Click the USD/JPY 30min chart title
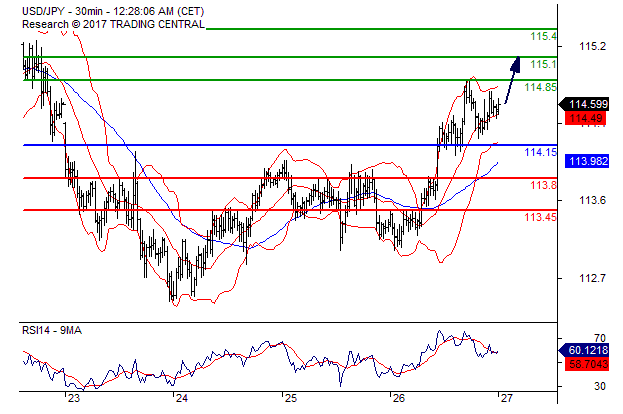 [x=113, y=11]
